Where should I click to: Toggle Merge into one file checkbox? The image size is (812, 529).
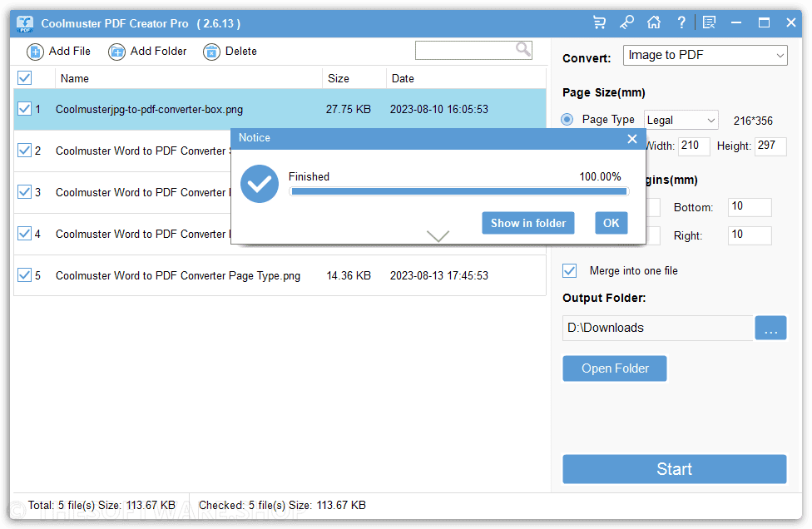click(x=570, y=270)
